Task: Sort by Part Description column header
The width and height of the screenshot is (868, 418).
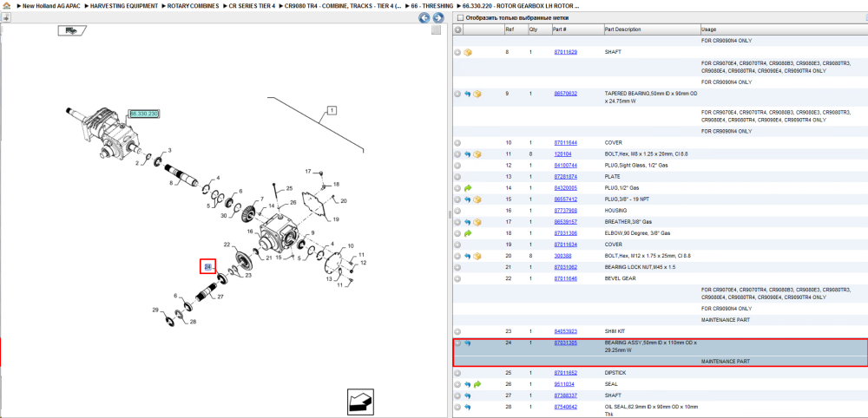Action: [622, 29]
